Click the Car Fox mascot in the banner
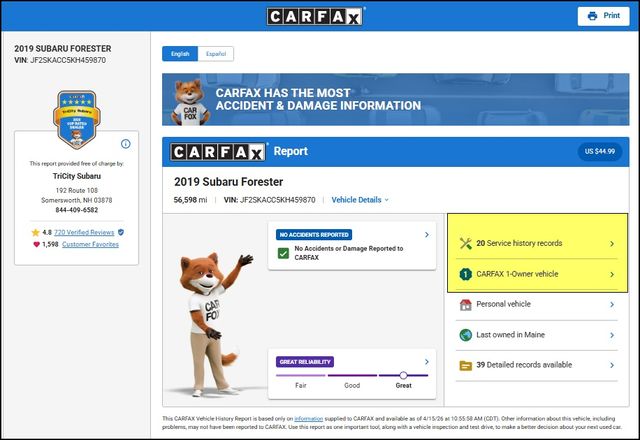Viewport: 640px width, 440px height. coord(190,102)
